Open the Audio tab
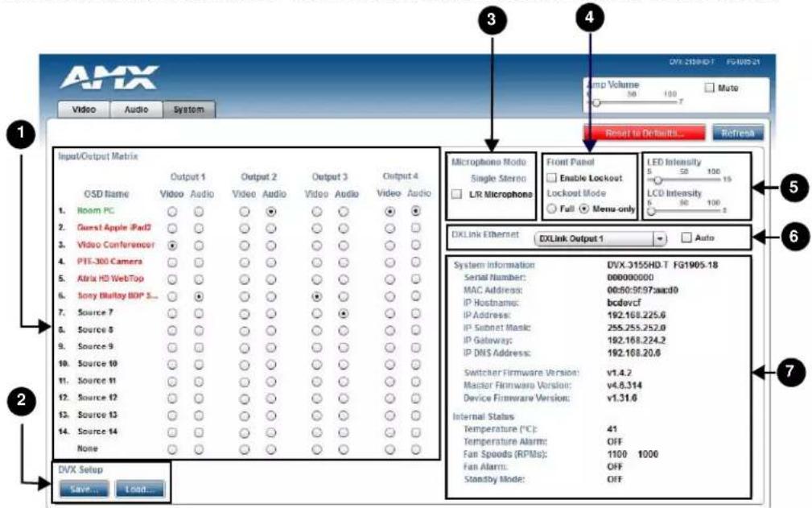The width and height of the screenshot is (812, 508). pyautogui.click(x=136, y=109)
